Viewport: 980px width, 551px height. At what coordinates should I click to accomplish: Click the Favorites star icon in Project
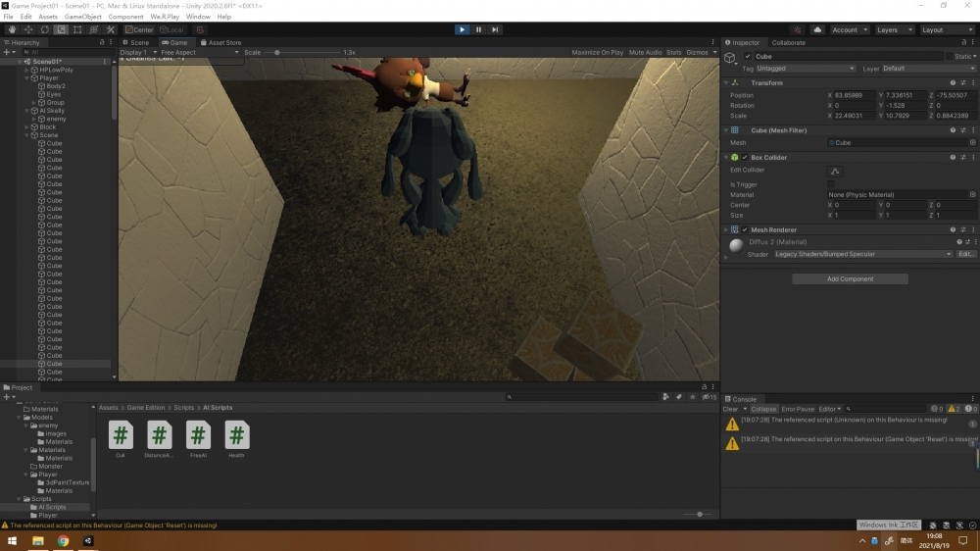(693, 397)
